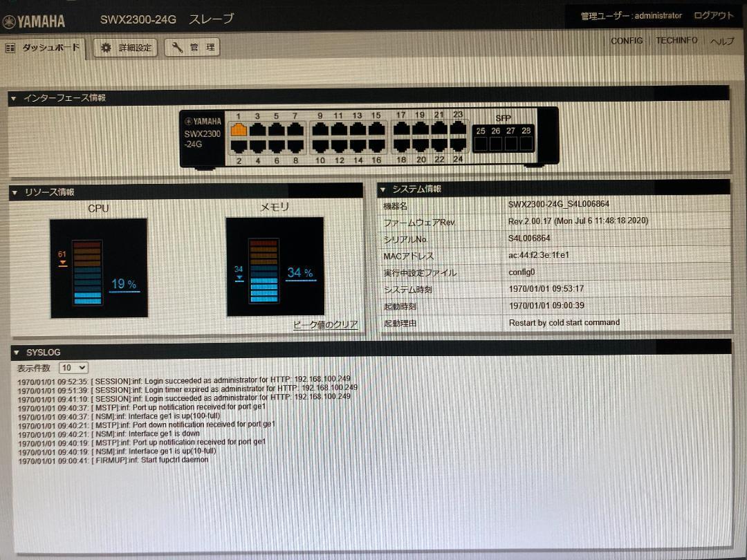Select port 19 icon on switch
The height and width of the screenshot is (560, 747).
point(421,128)
